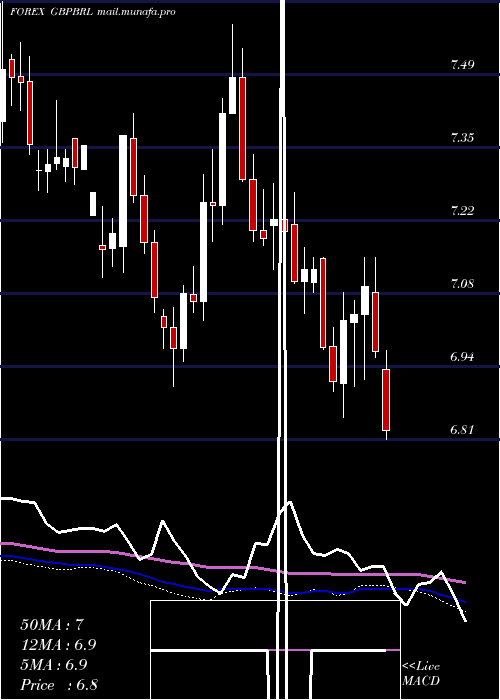The height and width of the screenshot is (700, 500).
Task: Click the 'Price : 6.8' value text
Action: [x=59, y=685]
